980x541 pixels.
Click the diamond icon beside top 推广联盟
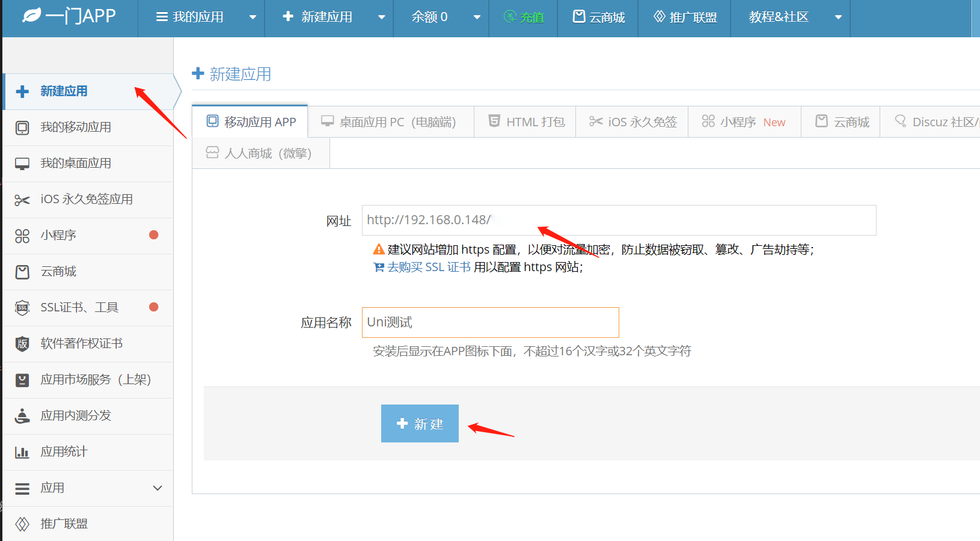660,16
